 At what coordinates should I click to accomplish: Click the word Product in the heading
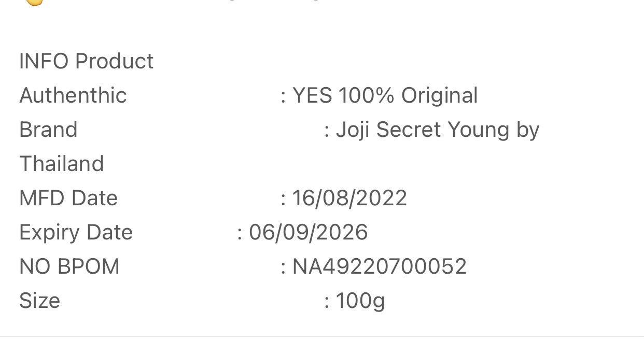coord(114,61)
